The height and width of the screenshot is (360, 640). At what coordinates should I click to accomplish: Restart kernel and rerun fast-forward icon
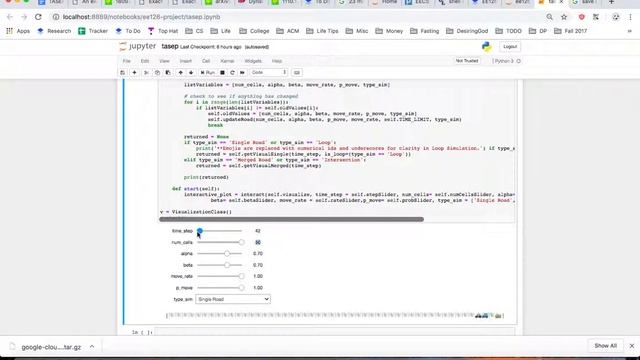pos(242,72)
